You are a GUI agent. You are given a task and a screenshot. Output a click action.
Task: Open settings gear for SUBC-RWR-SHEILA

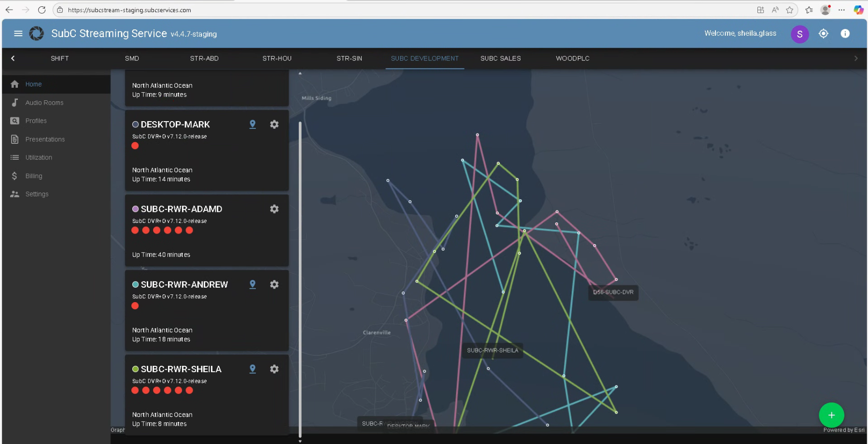(x=274, y=369)
